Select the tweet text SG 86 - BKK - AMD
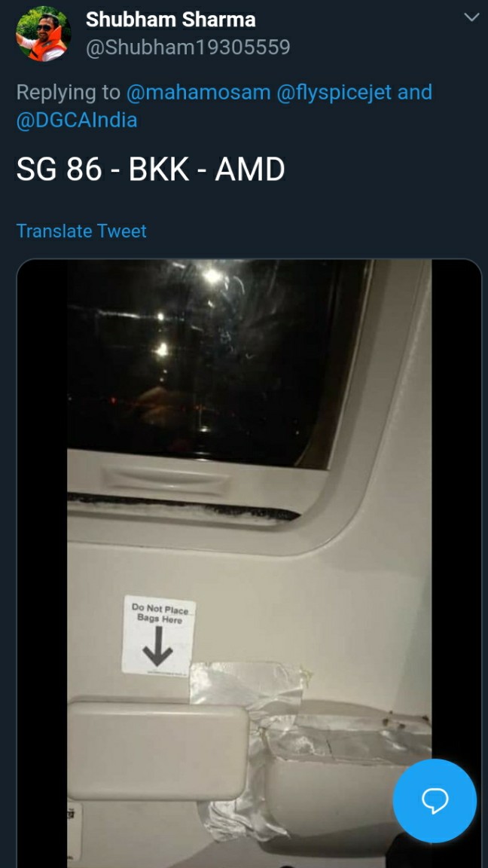Viewport: 488px width, 868px height. click(150, 170)
